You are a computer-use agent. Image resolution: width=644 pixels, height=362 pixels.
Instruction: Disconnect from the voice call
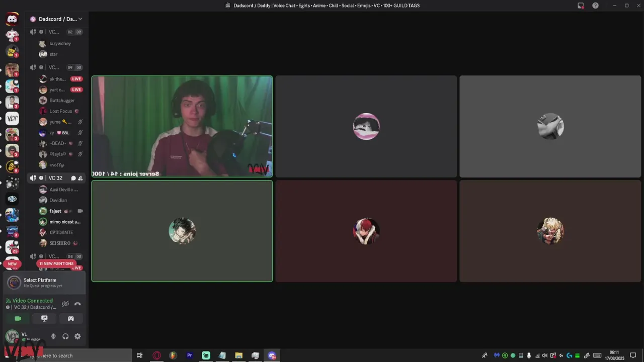(77, 304)
